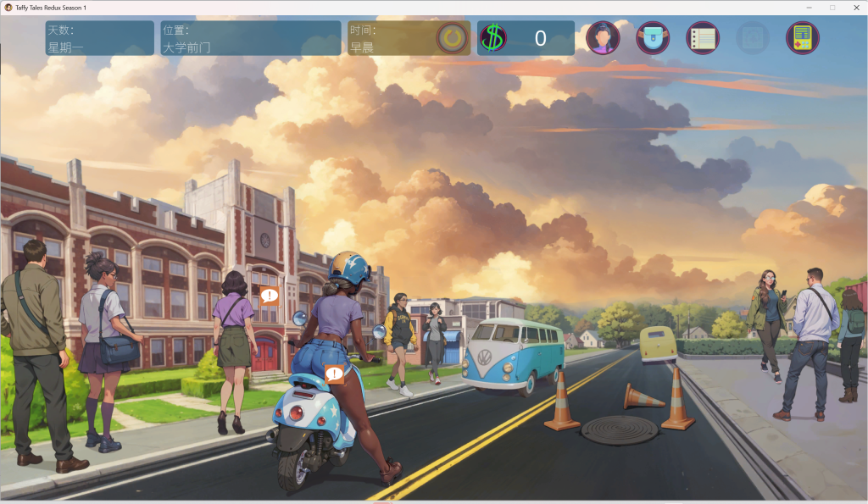Image resolution: width=868 pixels, height=504 pixels.
Task: Click the 天数 day panel showing 星期一
Action: (x=100, y=38)
